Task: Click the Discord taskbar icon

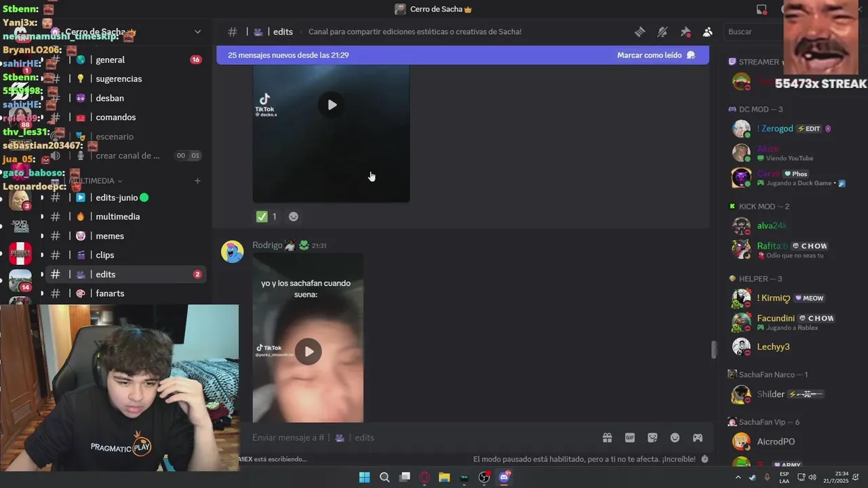Action: click(x=504, y=477)
